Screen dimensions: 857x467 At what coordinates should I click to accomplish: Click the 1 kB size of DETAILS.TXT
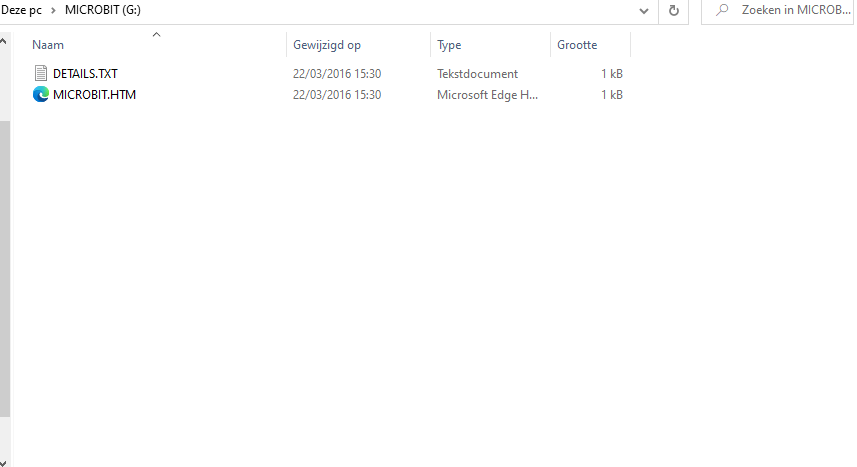(612, 73)
